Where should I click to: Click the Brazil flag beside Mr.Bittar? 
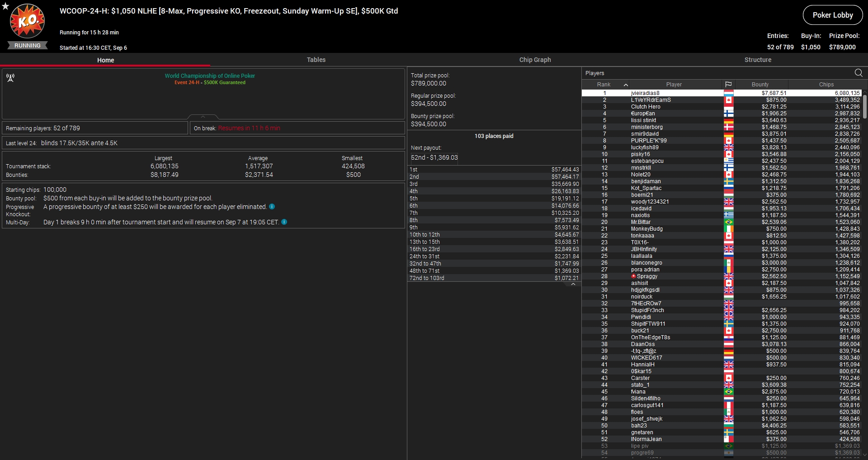click(728, 222)
